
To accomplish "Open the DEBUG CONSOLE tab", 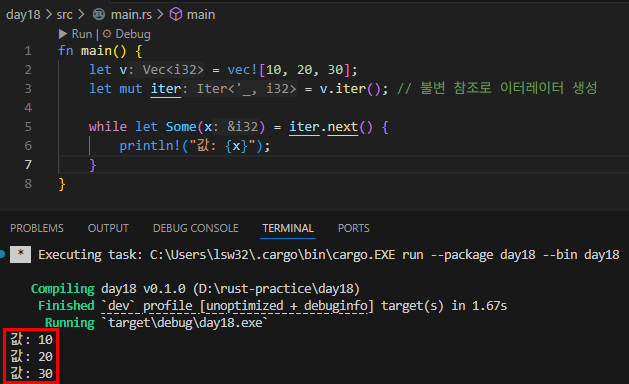I will (x=196, y=228).
